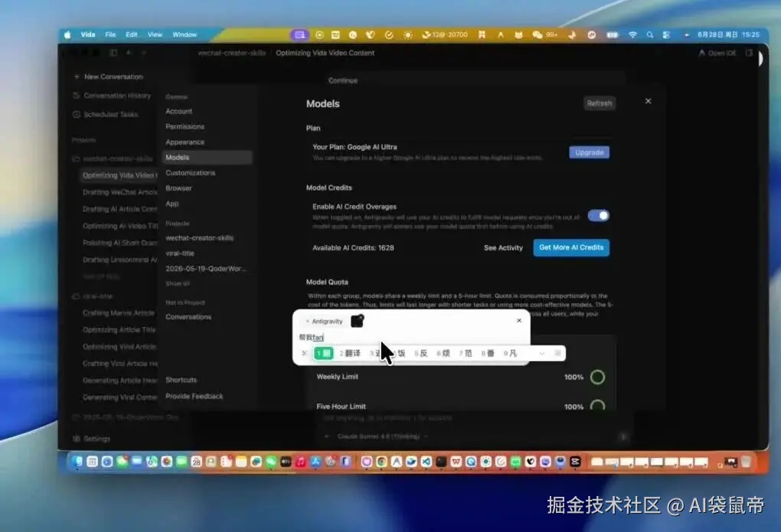Open 2026-05-19-QoderWor... project settings
The width and height of the screenshot is (781, 532).
206,269
